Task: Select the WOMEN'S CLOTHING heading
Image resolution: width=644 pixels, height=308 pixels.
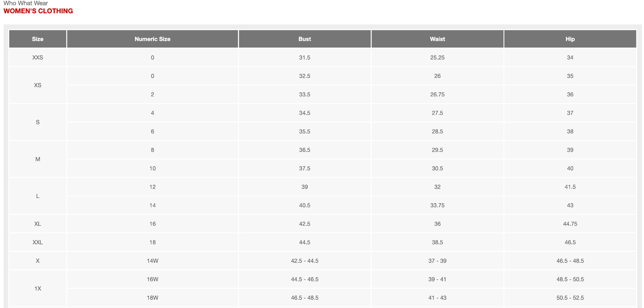Action: [x=38, y=11]
